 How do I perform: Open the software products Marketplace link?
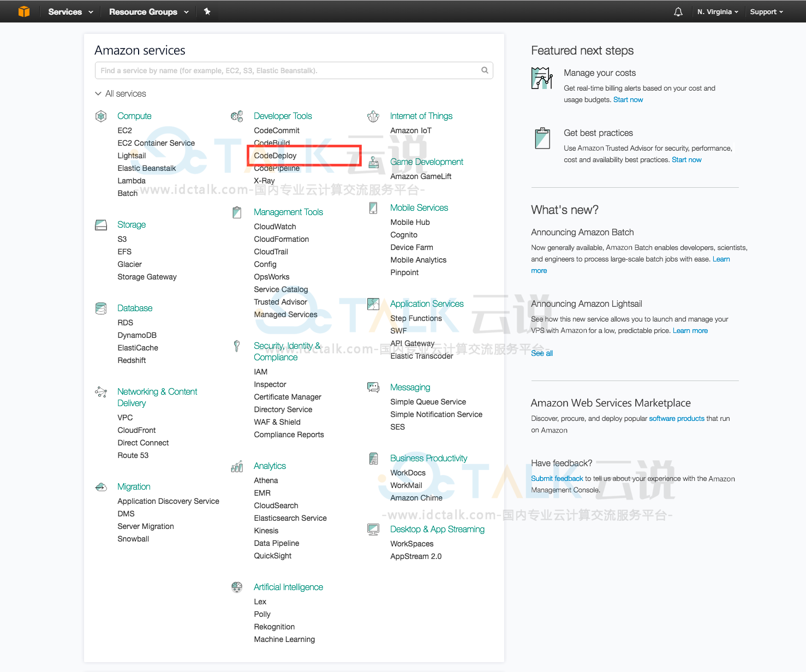pos(677,419)
